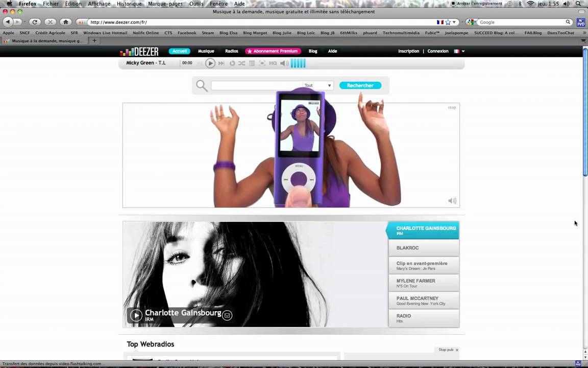Go forward in Firefox history

pyautogui.click(x=17, y=22)
